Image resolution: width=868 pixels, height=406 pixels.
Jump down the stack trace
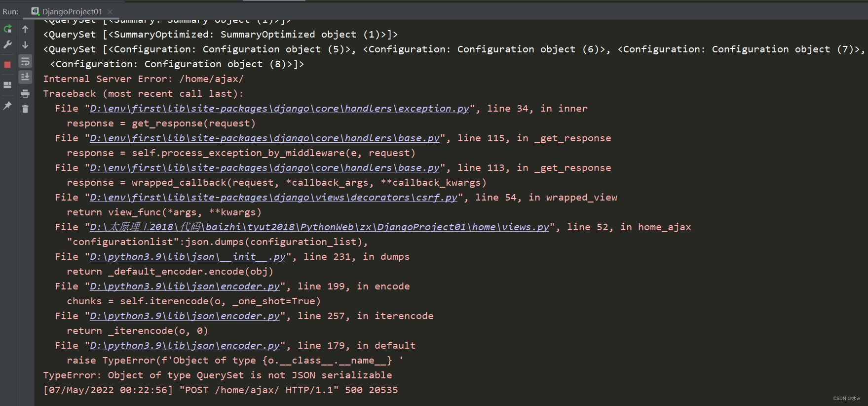(x=25, y=45)
